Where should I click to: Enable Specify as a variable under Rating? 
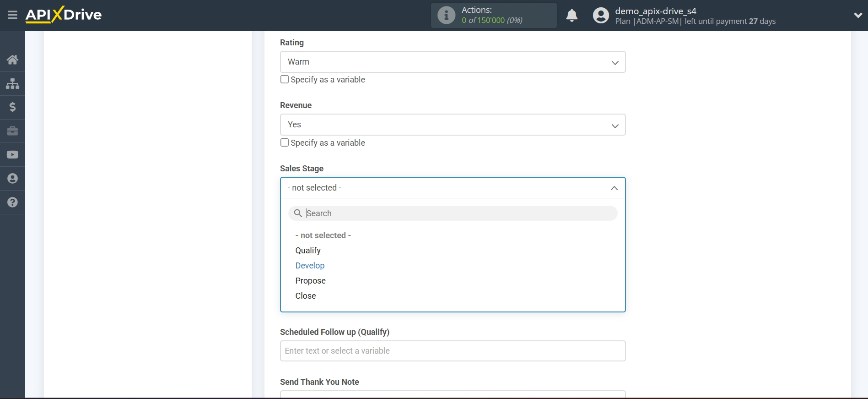coord(284,79)
